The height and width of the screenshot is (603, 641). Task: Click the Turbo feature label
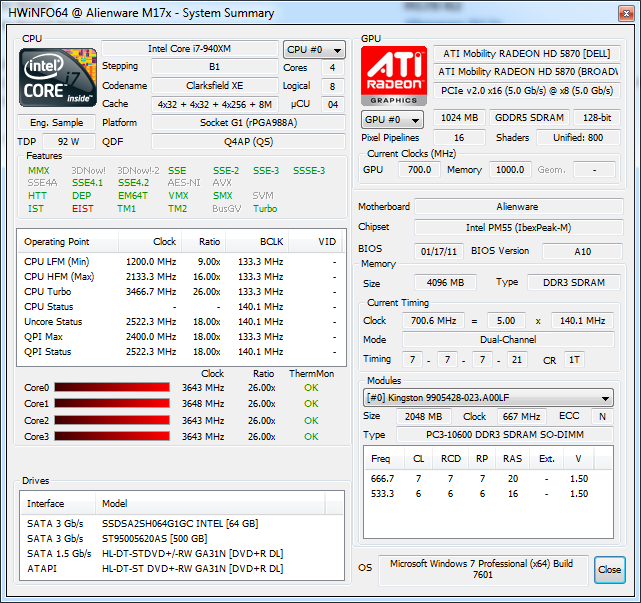tap(265, 209)
